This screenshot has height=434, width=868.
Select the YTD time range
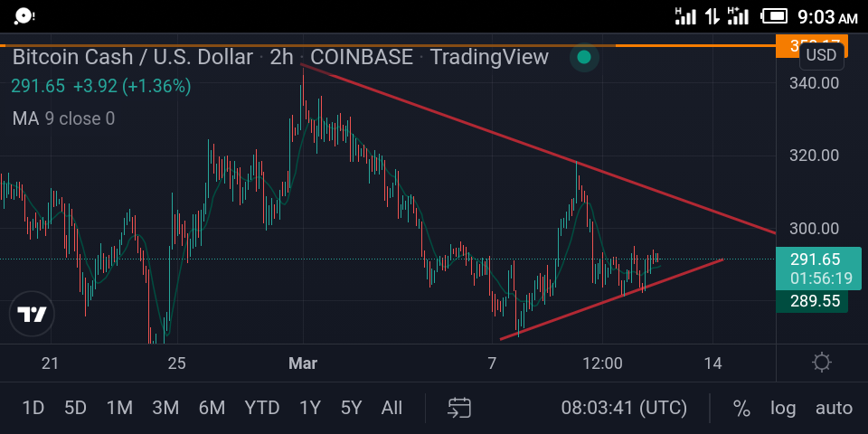click(x=262, y=409)
